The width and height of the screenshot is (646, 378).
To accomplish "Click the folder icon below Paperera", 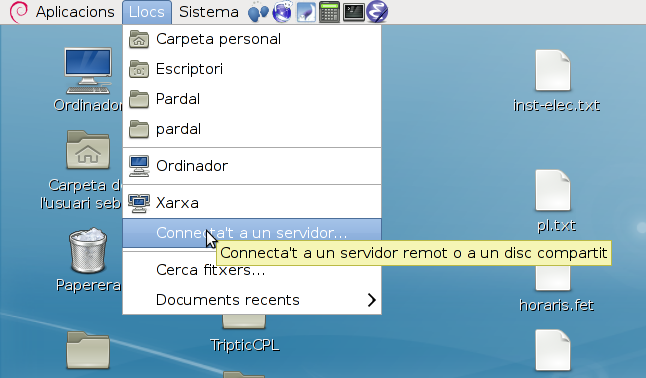I will click(x=88, y=351).
